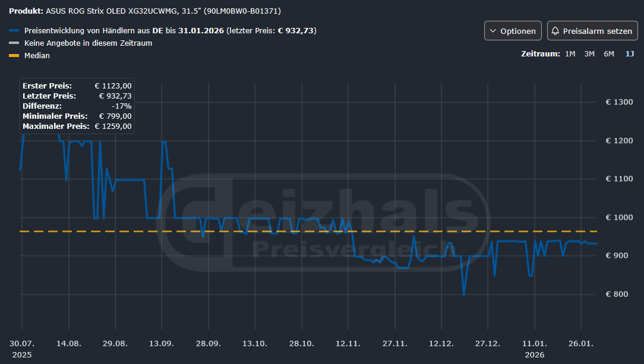Click the Minimaler Preis € 799,00 value
The height and width of the screenshot is (364, 644).
tap(115, 116)
